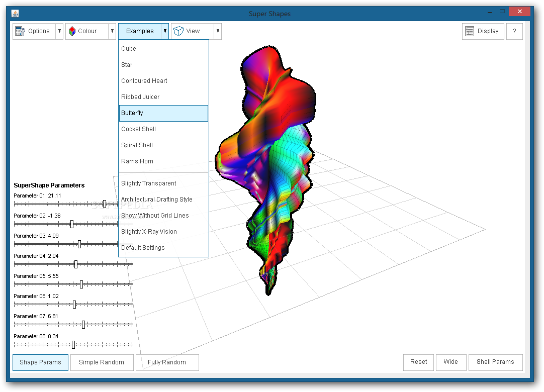Apply Slightly X-Ray Vision
The height and width of the screenshot is (392, 544).
[163, 231]
